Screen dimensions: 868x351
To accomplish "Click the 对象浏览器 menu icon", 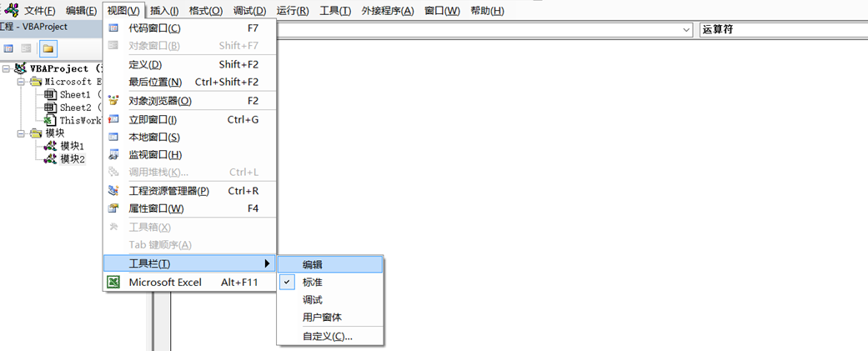I will coord(113,101).
